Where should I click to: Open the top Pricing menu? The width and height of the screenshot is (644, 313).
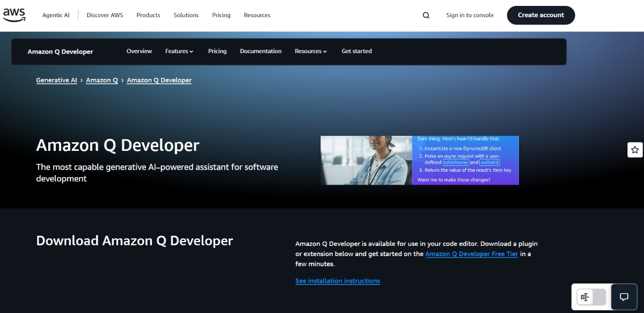(221, 15)
